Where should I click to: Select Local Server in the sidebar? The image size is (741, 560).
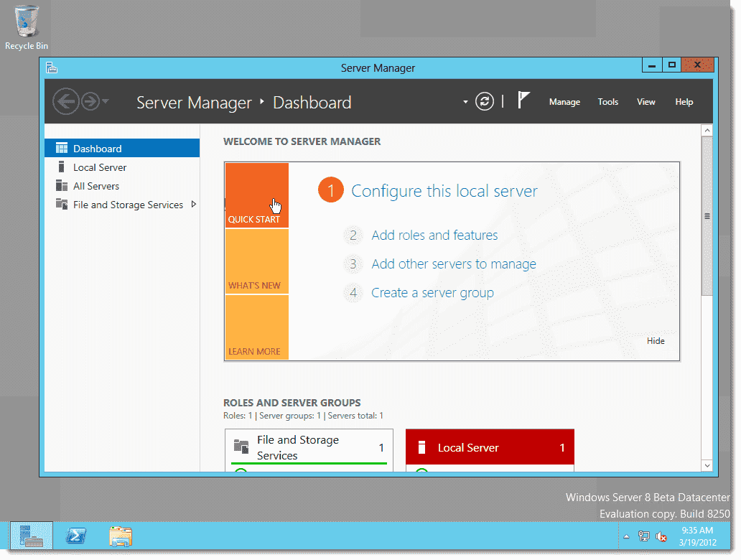coord(122,167)
